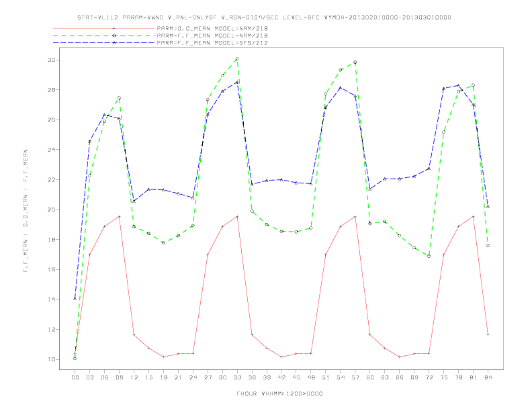Click green circle data point at hour 18
Screen dimensions: 532x411
(x=163, y=243)
